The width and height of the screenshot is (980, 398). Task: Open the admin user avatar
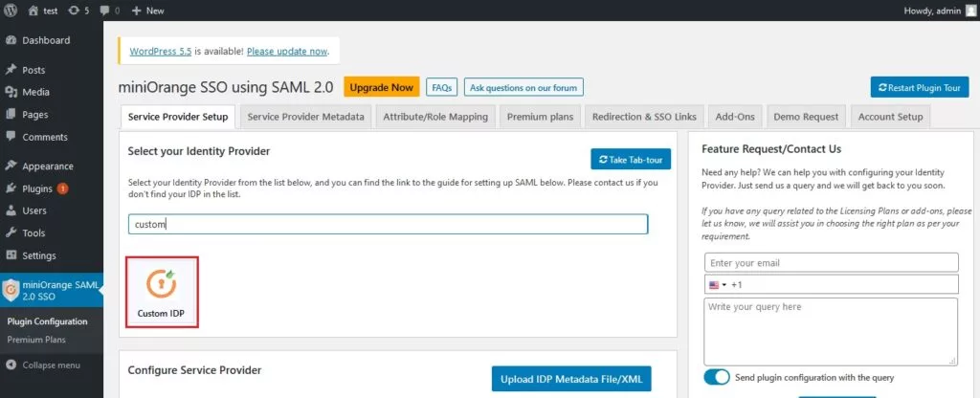(969, 10)
